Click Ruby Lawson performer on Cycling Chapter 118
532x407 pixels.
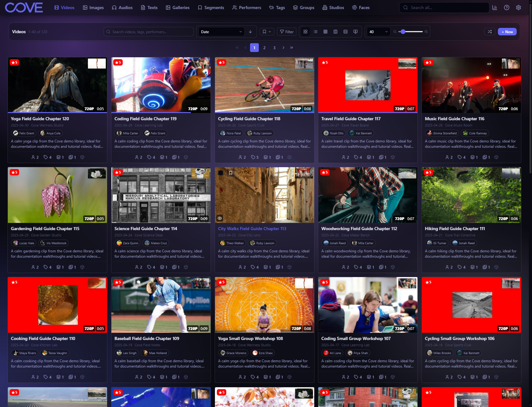[259, 133]
